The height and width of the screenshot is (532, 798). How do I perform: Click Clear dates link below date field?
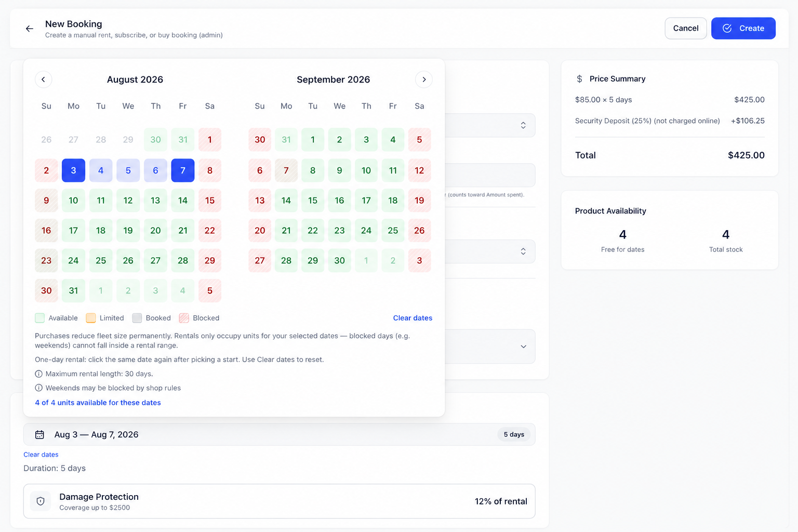point(41,455)
